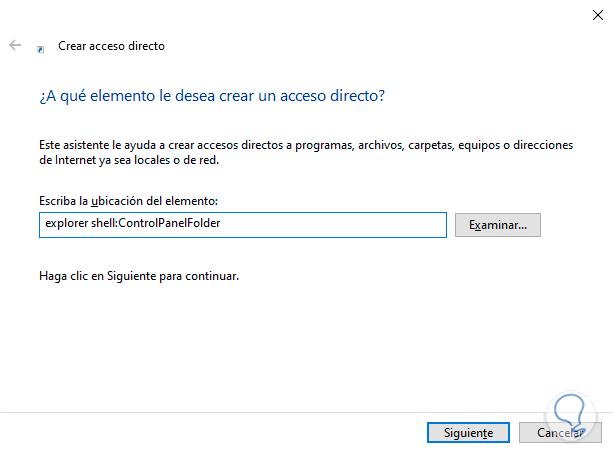
Task: Click the word "directo" in the window title
Action: (146, 46)
